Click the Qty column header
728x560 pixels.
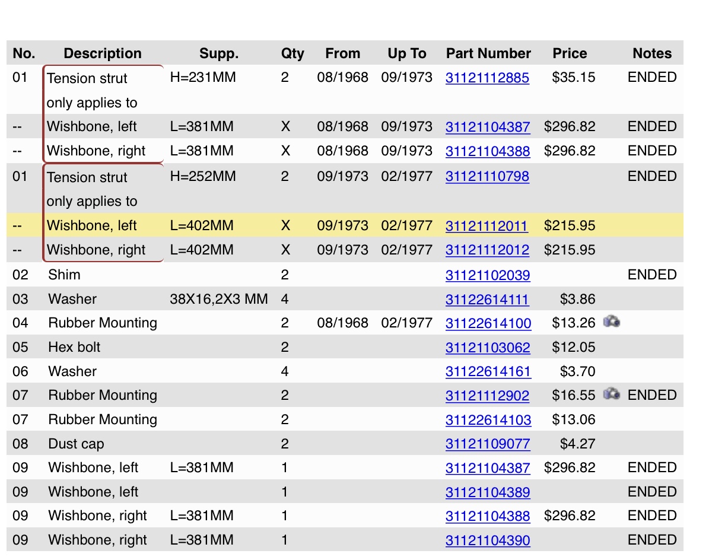pos(293,53)
